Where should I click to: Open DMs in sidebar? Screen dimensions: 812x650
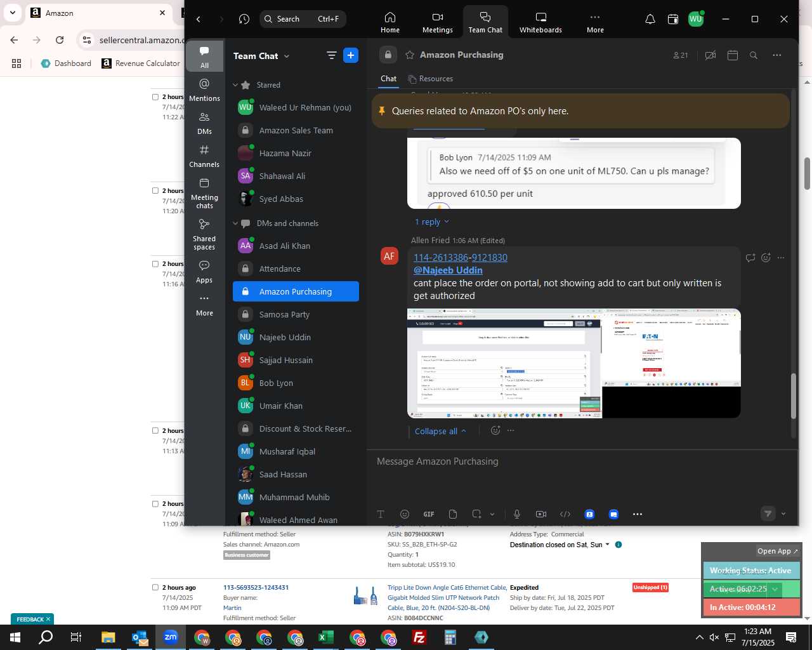point(204,123)
